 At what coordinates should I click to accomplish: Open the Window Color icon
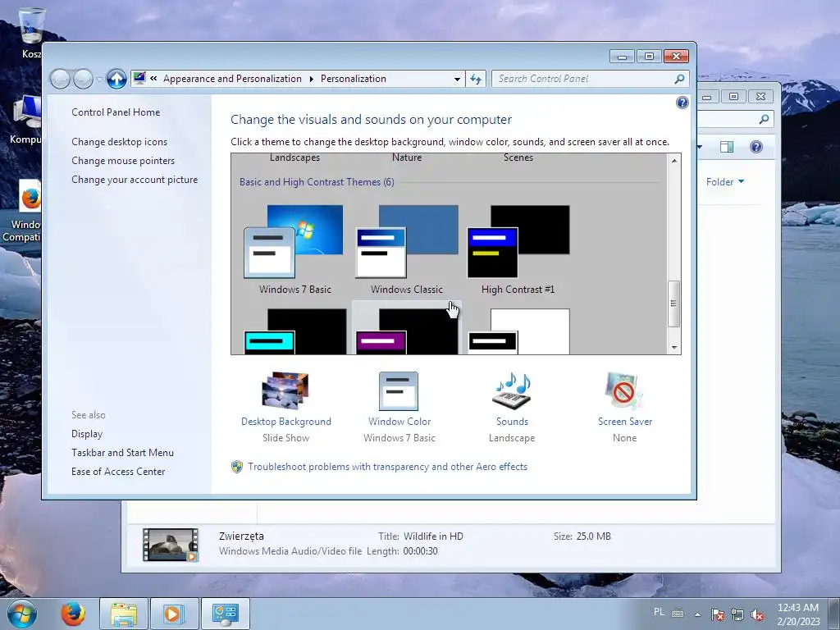pyautogui.click(x=399, y=391)
